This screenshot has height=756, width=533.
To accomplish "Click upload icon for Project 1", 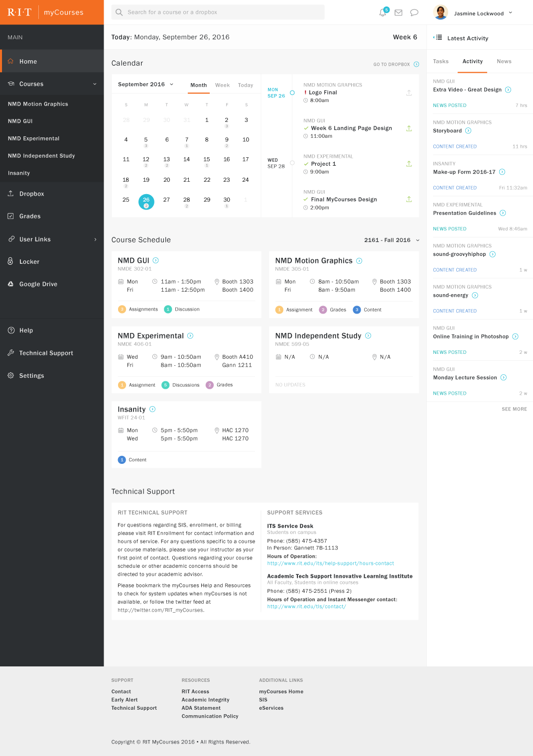I will pyautogui.click(x=409, y=164).
